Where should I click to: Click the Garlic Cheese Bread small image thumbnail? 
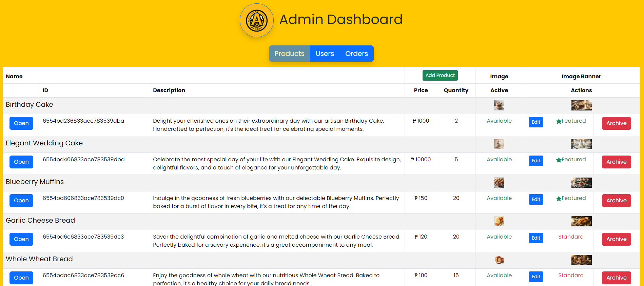(499, 221)
